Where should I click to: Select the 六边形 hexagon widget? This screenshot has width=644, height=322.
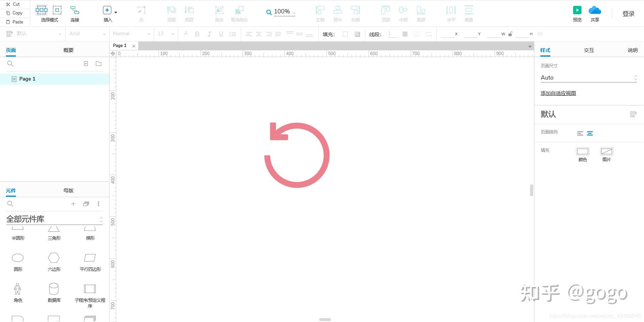pos(54,262)
